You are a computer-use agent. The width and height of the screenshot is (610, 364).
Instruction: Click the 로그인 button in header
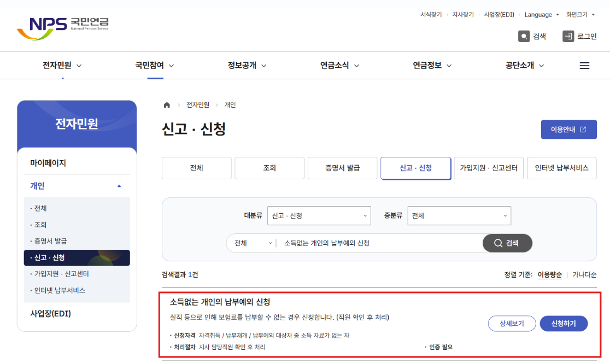click(579, 36)
